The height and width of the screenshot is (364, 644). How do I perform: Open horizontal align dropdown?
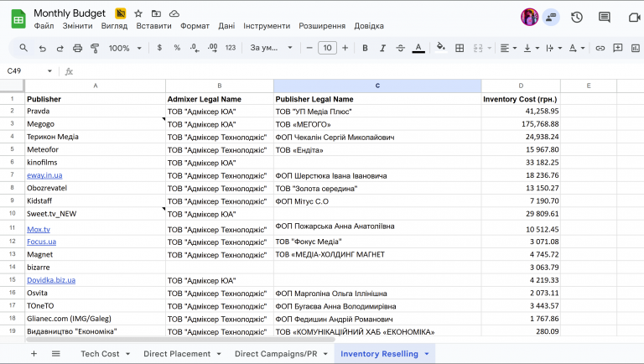click(x=508, y=48)
